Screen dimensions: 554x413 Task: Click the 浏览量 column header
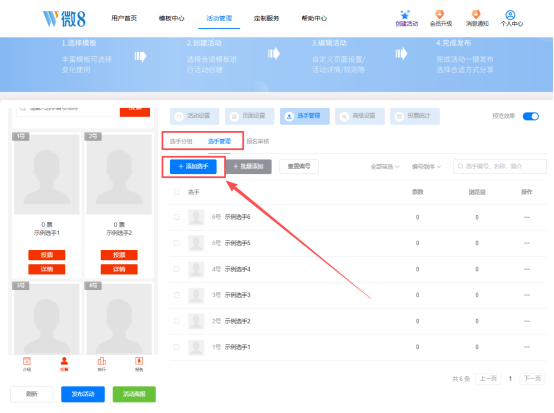pyautogui.click(x=477, y=192)
